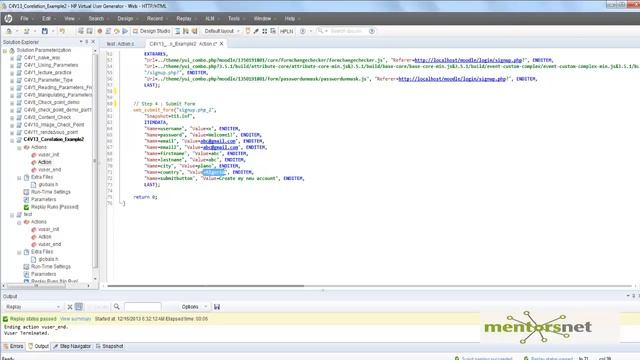Select Parameters under C4V13_Corelation_Example2

(x=43, y=199)
